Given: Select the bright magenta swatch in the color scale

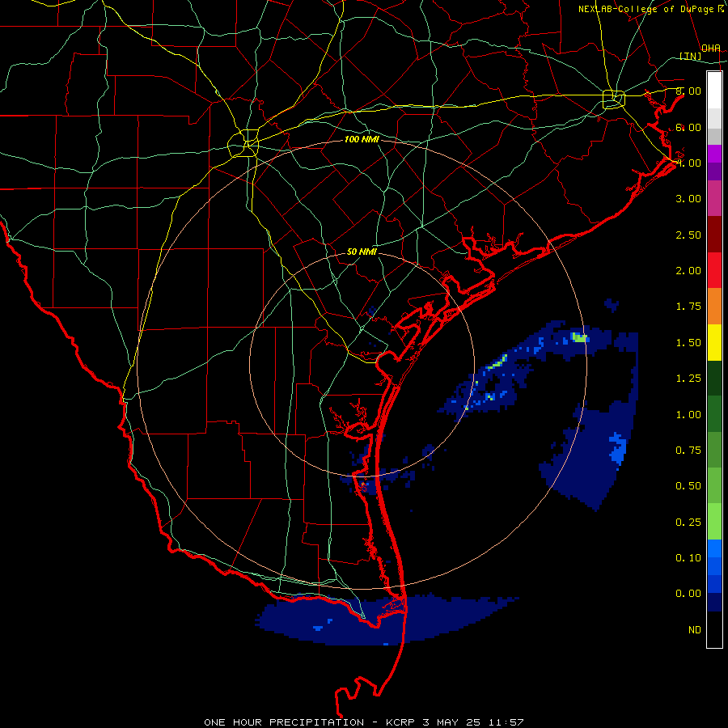Looking at the screenshot, I should click(714, 154).
